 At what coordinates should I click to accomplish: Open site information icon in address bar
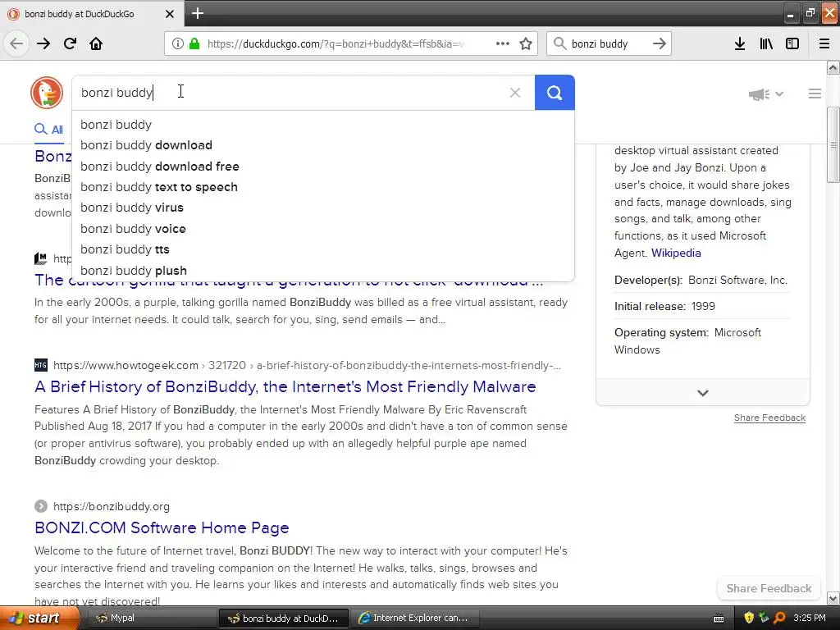pyautogui.click(x=178, y=43)
